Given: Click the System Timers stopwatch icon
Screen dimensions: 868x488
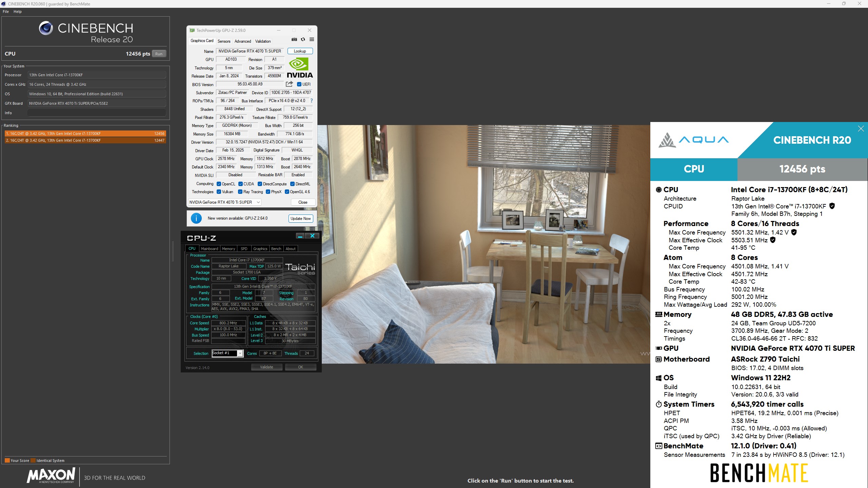Looking at the screenshot, I should 659,404.
